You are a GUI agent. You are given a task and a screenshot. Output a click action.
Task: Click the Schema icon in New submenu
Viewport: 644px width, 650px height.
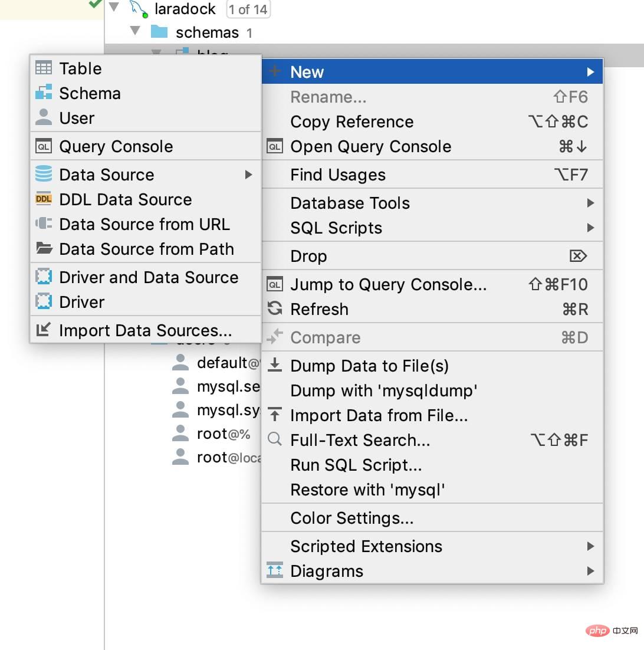44,93
